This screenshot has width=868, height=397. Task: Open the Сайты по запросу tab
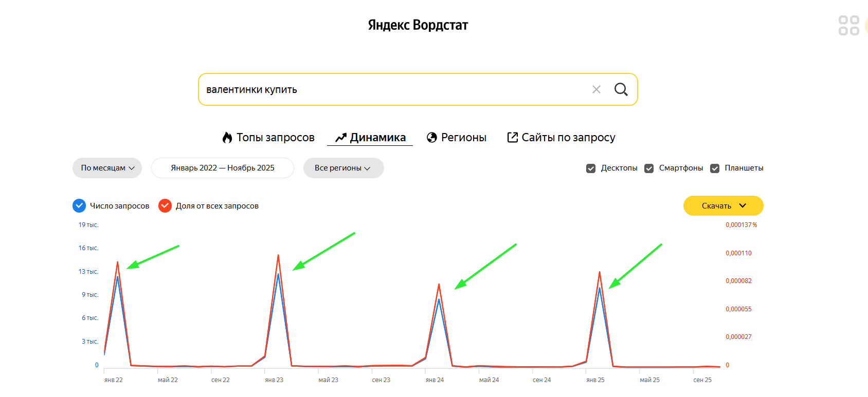[x=568, y=138]
